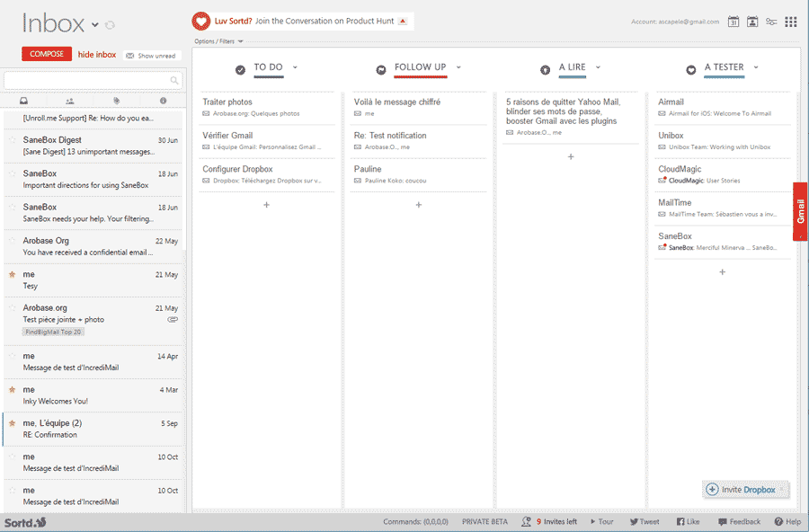Open the Inbox title dropdown arrow
The height and width of the screenshot is (532, 809).
click(x=95, y=24)
